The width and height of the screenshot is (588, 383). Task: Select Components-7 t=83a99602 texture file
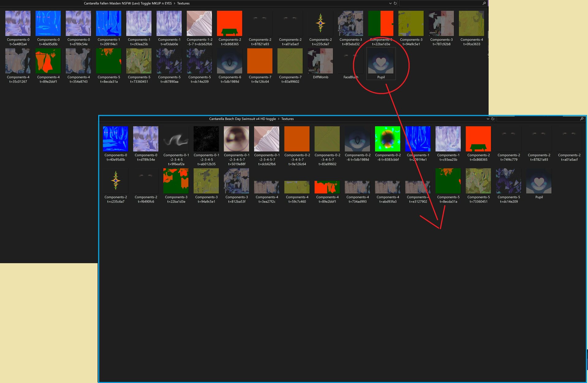coord(290,66)
